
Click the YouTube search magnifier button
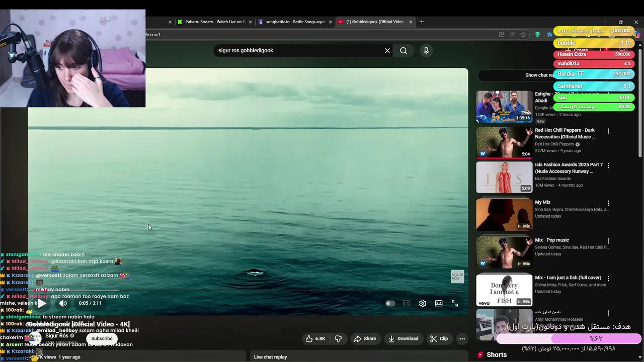(x=404, y=50)
